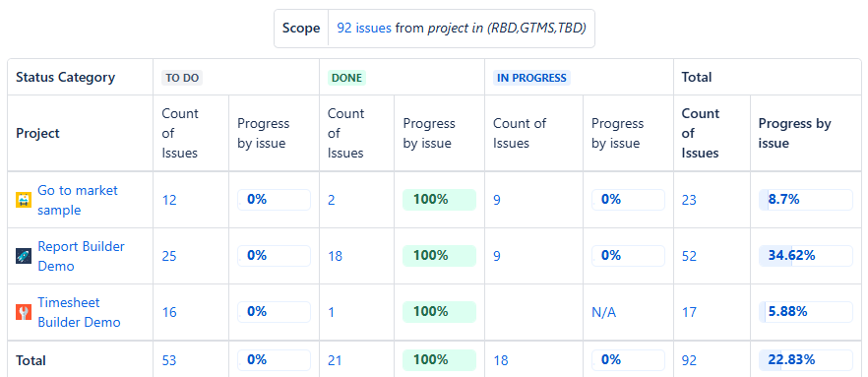Click the TO DO status badge

[x=182, y=78]
